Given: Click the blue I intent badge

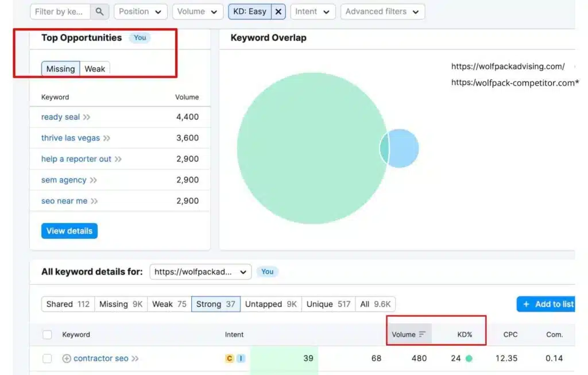Looking at the screenshot, I should pos(241,358).
